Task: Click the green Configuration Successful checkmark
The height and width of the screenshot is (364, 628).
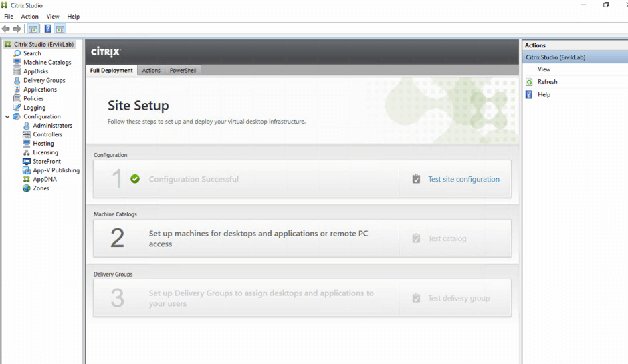Action: (x=135, y=179)
